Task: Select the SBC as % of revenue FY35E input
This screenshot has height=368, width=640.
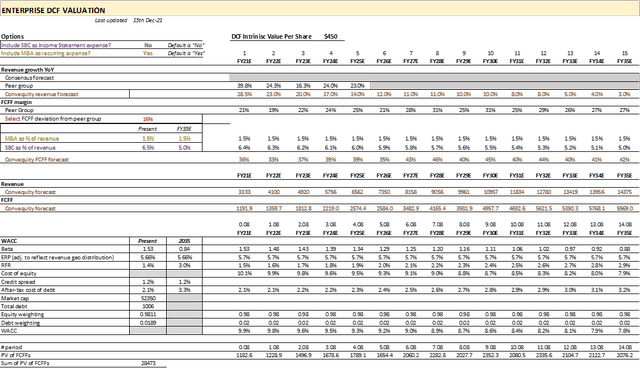Action: point(184,148)
